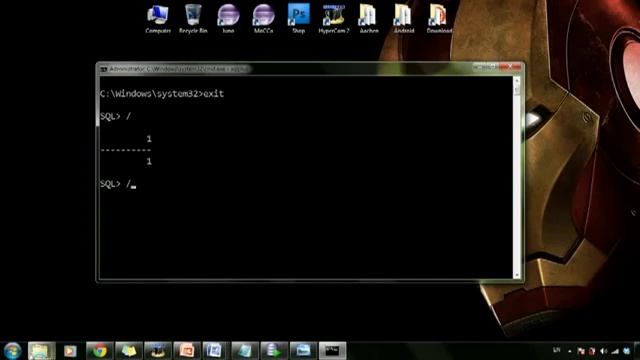Open Windows Explorer from the taskbar
The height and width of the screenshot is (360, 640).
coord(42,351)
